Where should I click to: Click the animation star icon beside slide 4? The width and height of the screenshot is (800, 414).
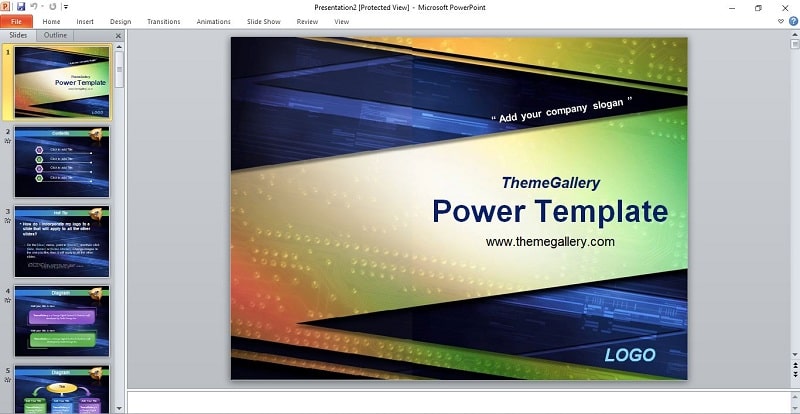pyautogui.click(x=7, y=300)
